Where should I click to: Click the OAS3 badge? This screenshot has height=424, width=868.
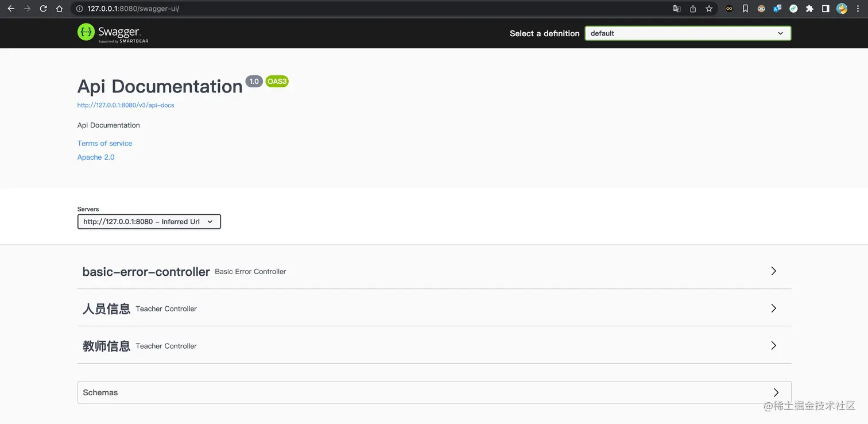[277, 82]
